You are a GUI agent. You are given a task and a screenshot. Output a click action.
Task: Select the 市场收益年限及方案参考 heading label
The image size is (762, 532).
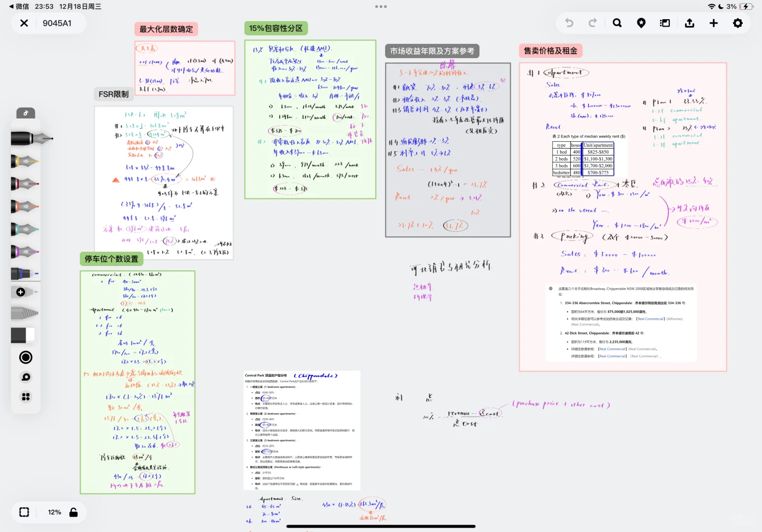[x=432, y=51]
